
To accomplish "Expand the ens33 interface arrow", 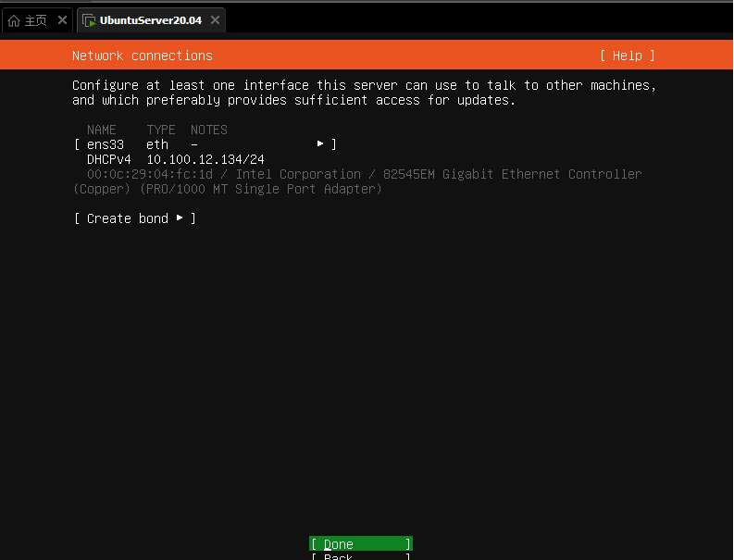I will (320, 143).
